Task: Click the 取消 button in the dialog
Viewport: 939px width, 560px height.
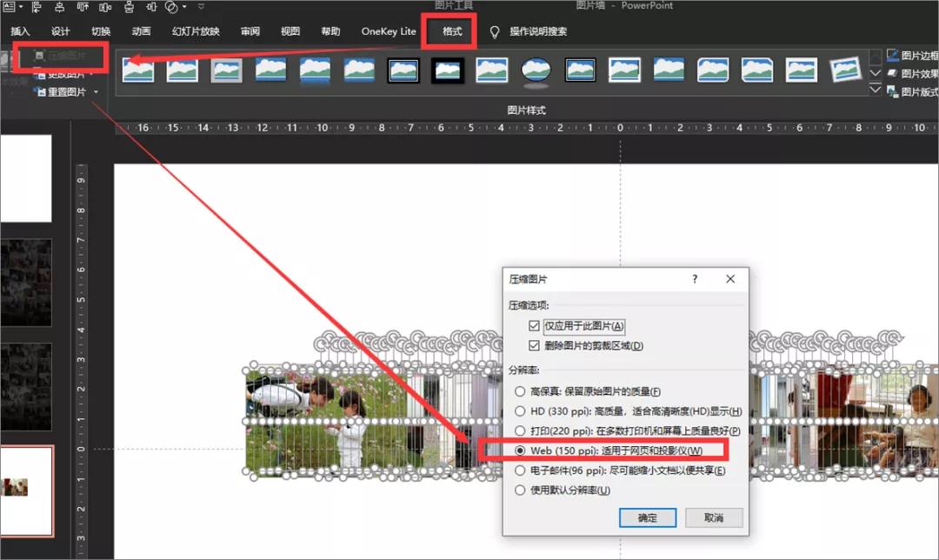Action: (713, 517)
